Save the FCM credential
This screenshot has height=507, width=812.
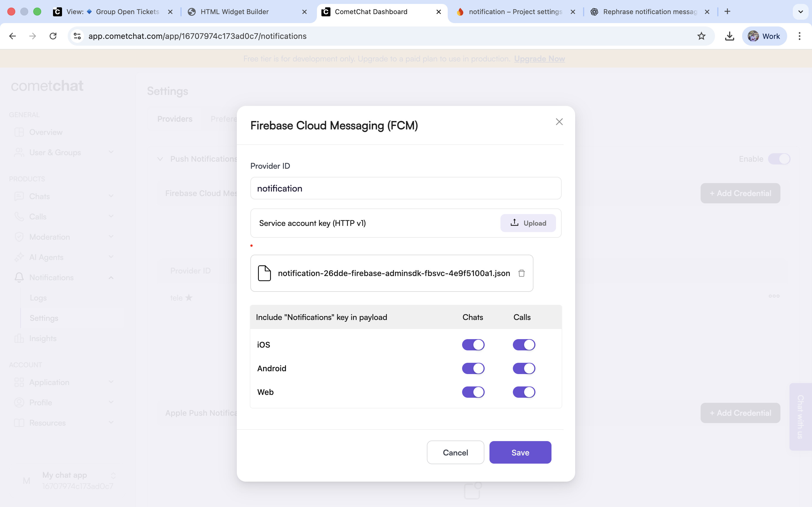(520, 452)
